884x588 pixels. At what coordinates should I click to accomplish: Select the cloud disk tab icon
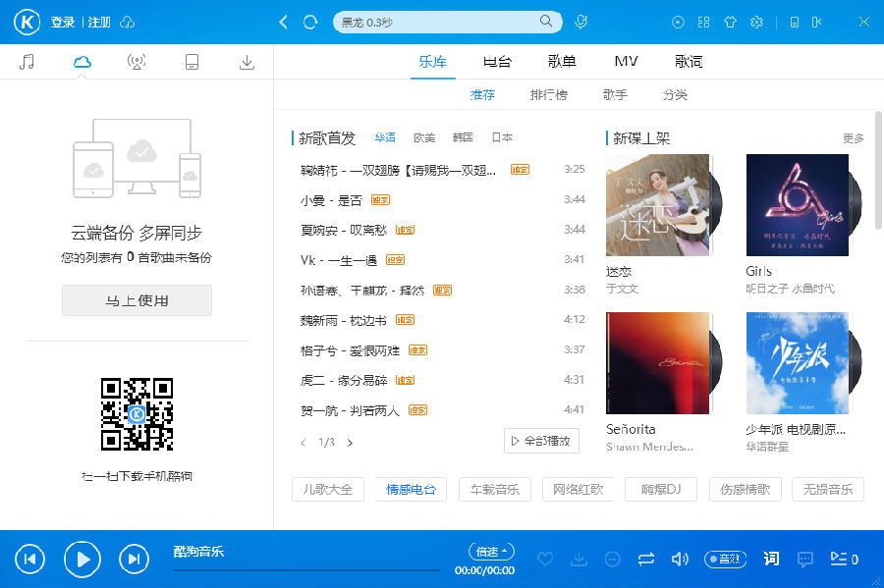click(83, 62)
